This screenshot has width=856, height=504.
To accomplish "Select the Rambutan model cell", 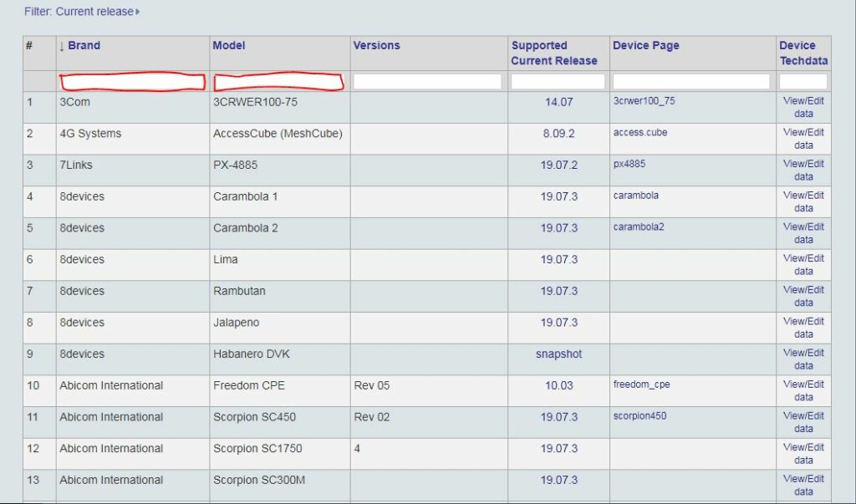I will pos(280,297).
